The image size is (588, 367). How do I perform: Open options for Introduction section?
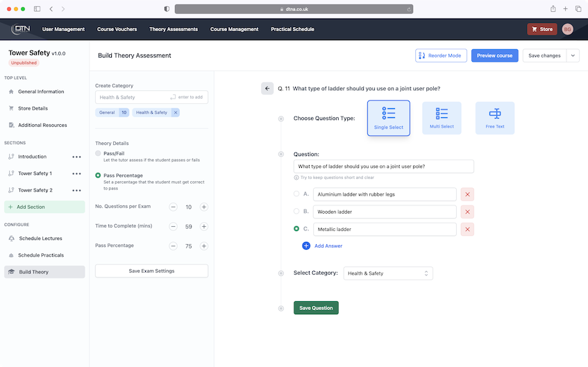(x=76, y=157)
